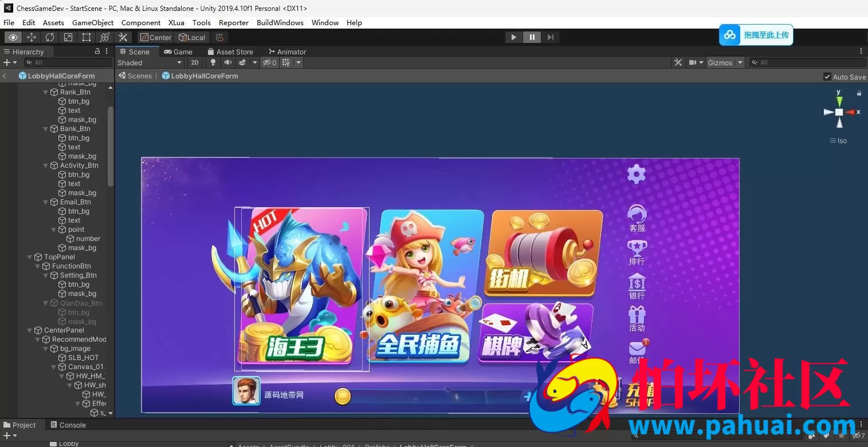The image size is (868, 447).
Task: Collapse the TopPanel tree node
Action: pos(30,257)
